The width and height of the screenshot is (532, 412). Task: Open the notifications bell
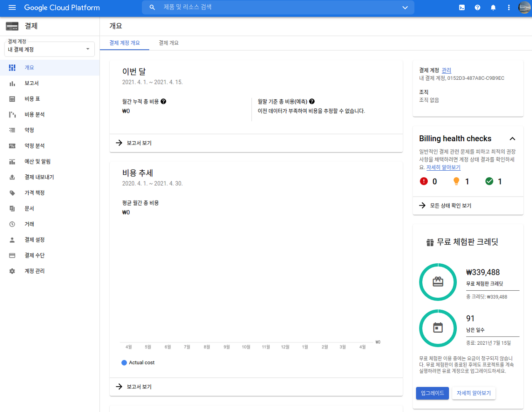click(x=493, y=7)
